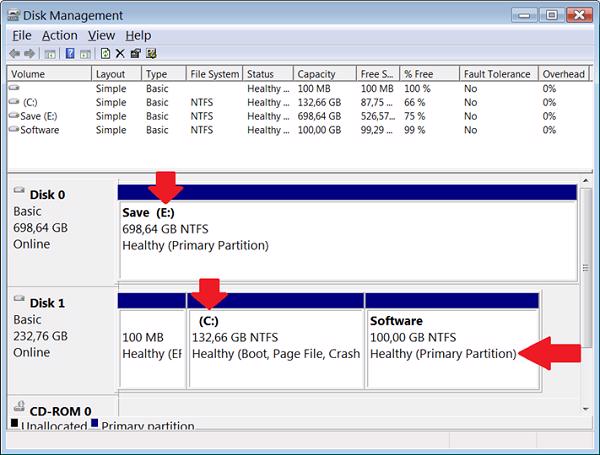This screenshot has width=600, height=455.
Task: Open the View menu
Action: point(101,35)
